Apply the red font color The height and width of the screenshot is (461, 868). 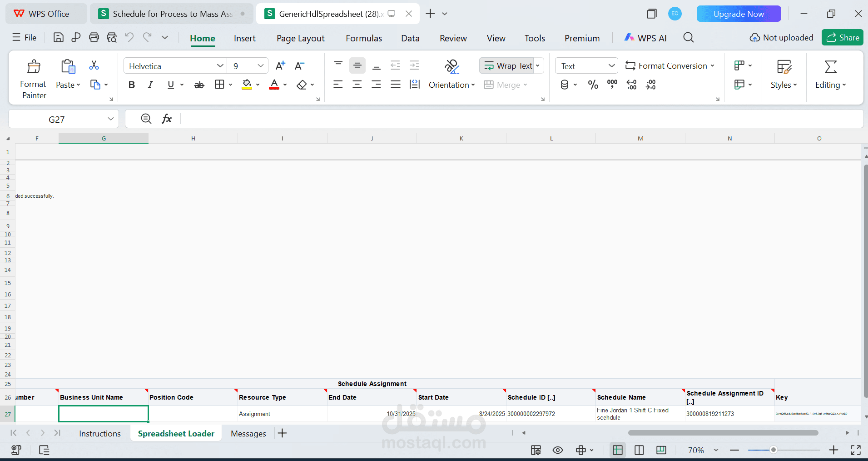[x=274, y=85]
